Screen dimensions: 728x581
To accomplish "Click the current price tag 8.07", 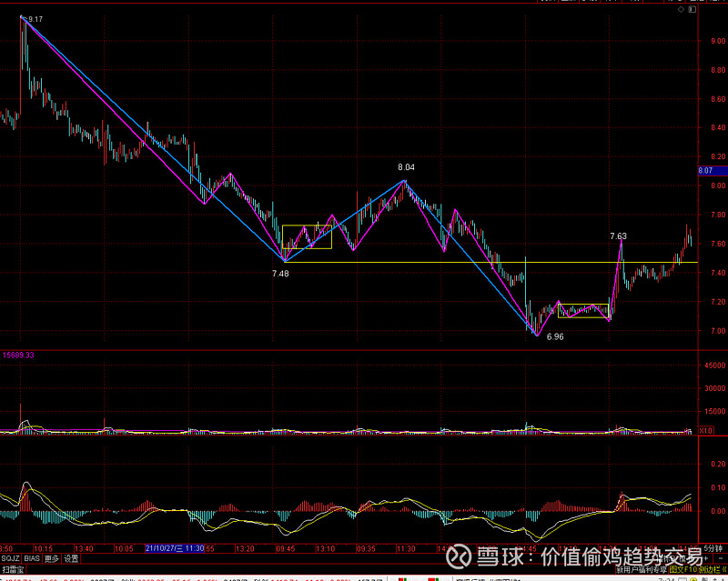I will tap(713, 171).
